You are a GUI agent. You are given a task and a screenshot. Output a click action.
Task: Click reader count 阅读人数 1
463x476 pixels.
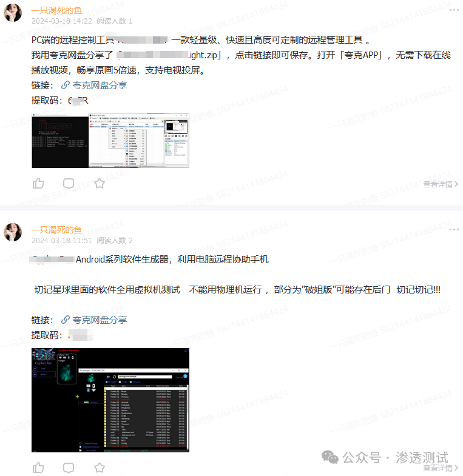tap(115, 21)
